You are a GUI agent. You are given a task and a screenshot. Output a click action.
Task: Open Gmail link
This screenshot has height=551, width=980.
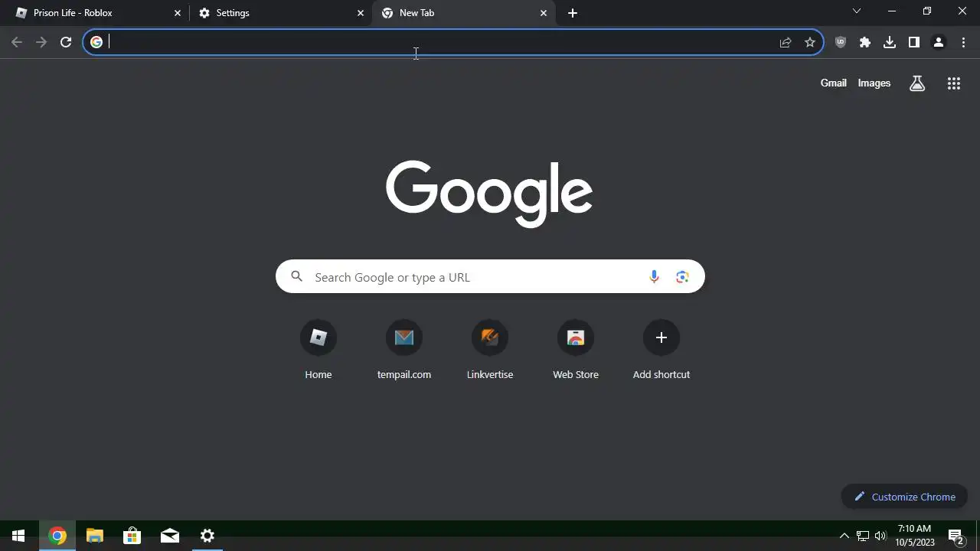click(x=834, y=83)
